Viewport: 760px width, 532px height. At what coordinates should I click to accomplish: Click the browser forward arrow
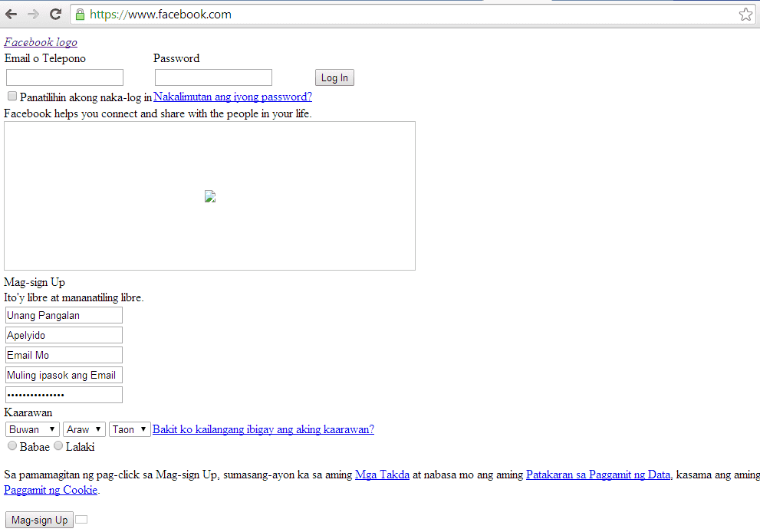tap(33, 15)
